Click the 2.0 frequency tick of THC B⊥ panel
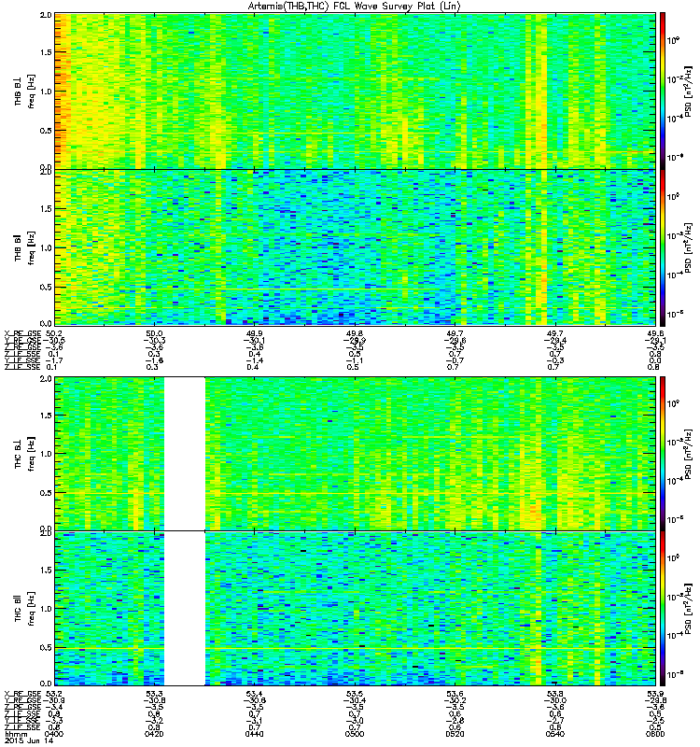 point(46,379)
